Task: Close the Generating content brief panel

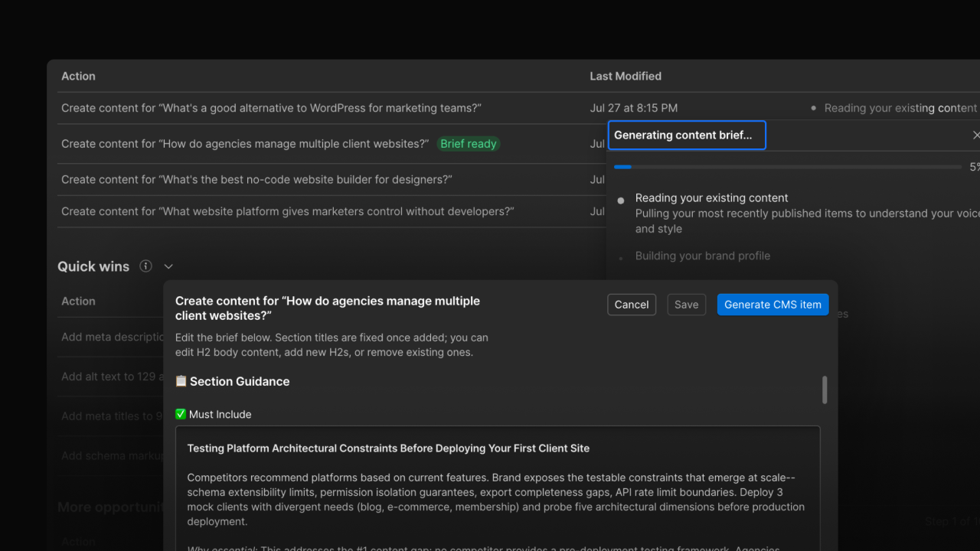Action: click(x=975, y=135)
